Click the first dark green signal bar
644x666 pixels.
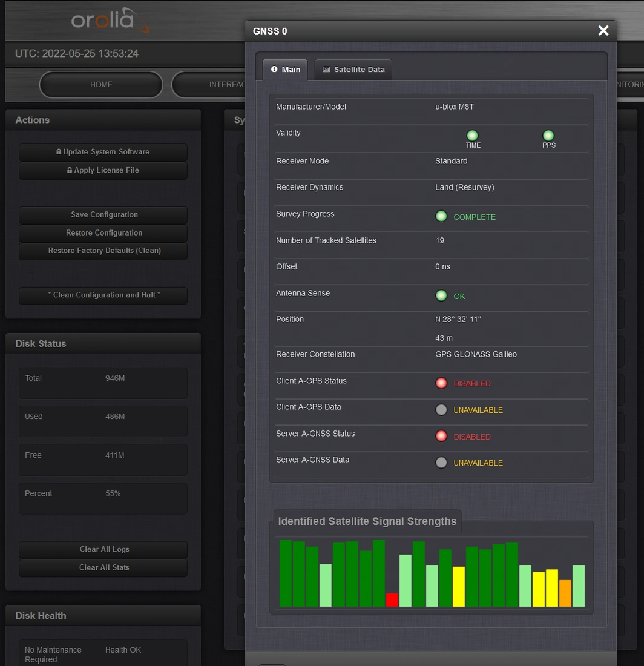click(x=286, y=573)
